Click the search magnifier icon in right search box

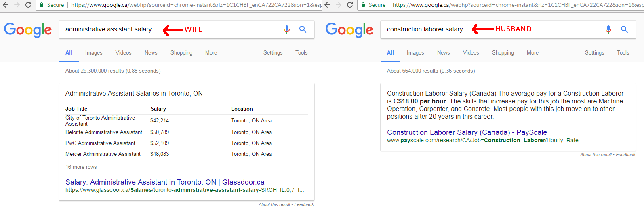(x=624, y=29)
